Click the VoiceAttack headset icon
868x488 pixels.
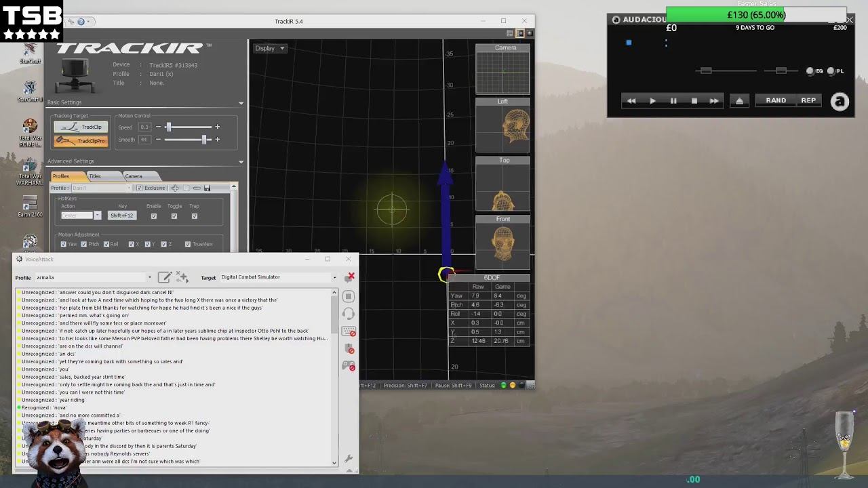pos(349,313)
